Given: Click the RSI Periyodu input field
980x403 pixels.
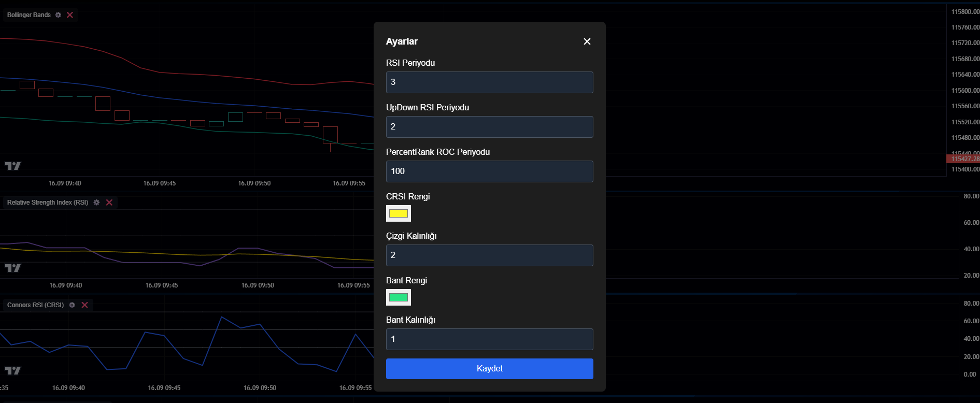Looking at the screenshot, I should [x=490, y=82].
